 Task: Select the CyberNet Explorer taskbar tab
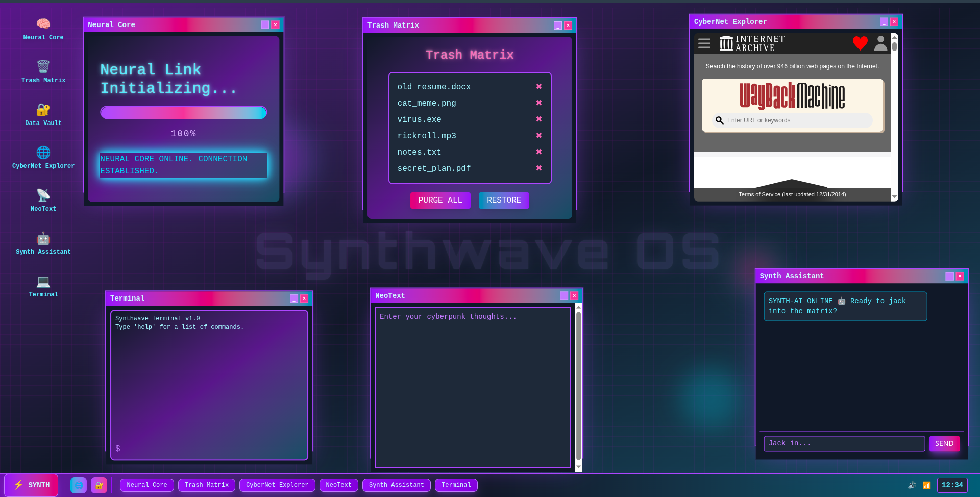(277, 485)
